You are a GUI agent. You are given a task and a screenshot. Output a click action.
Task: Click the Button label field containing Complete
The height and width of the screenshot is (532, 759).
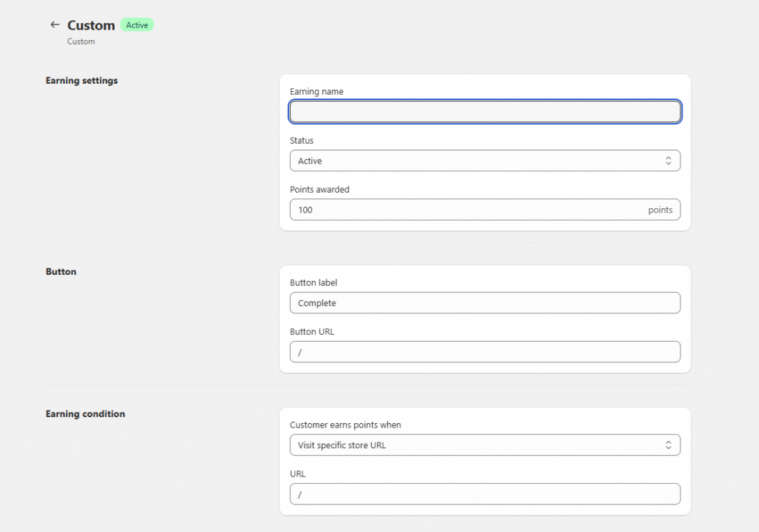[485, 303]
